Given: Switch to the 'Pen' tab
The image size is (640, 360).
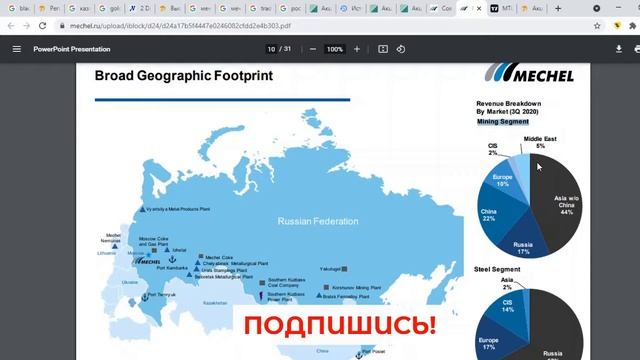Looking at the screenshot, I should coord(49,8).
